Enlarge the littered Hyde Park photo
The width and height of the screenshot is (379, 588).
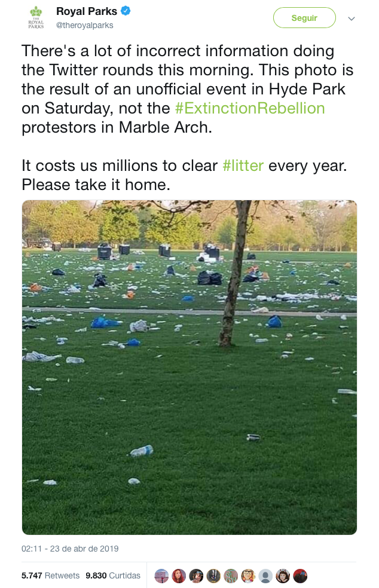click(x=189, y=367)
